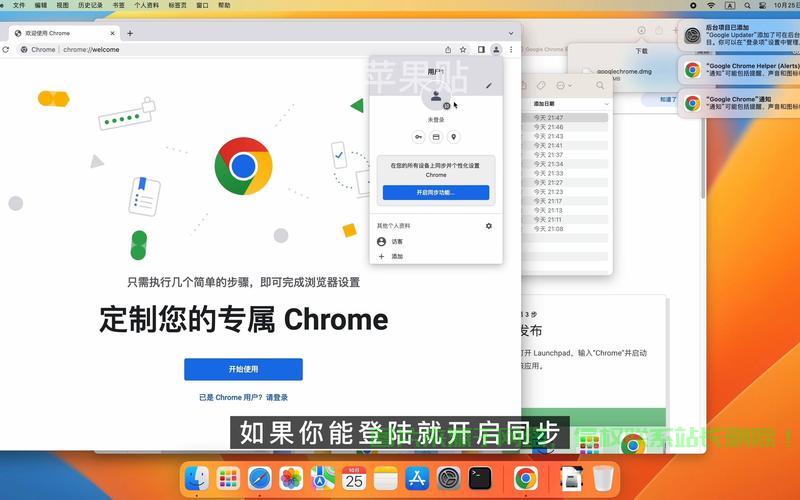Screen dimensions: 800x500
Task: Click Finder window search magnifier icon
Action: click(x=600, y=86)
